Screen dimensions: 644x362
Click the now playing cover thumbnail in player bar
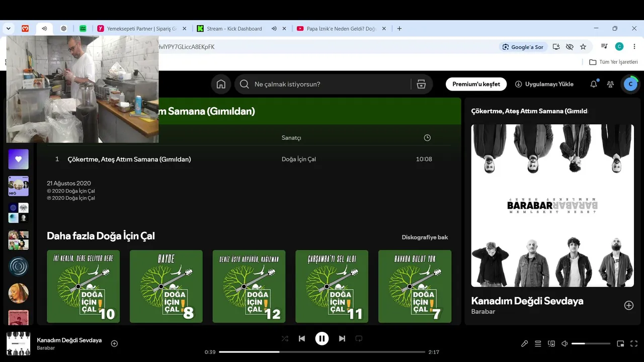[18, 344]
